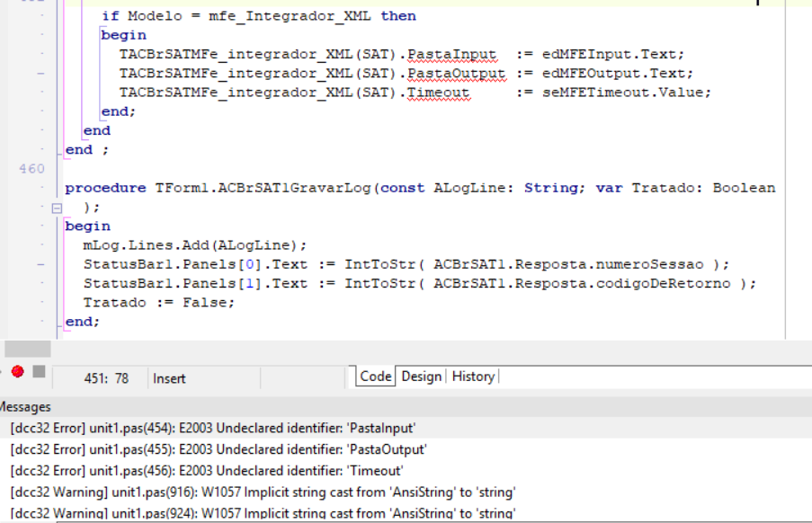This screenshot has height=523, width=812.
Task: Click the procedure name TForm1.ACBrSAT1GravarLog
Action: point(263,188)
